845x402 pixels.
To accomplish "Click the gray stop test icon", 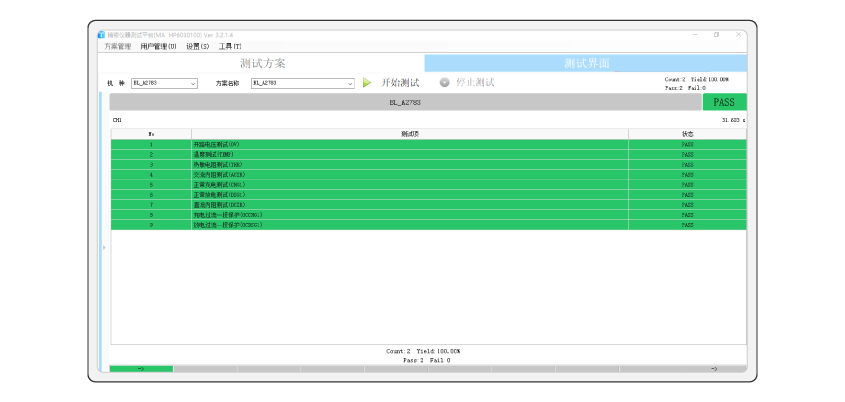I will (445, 82).
